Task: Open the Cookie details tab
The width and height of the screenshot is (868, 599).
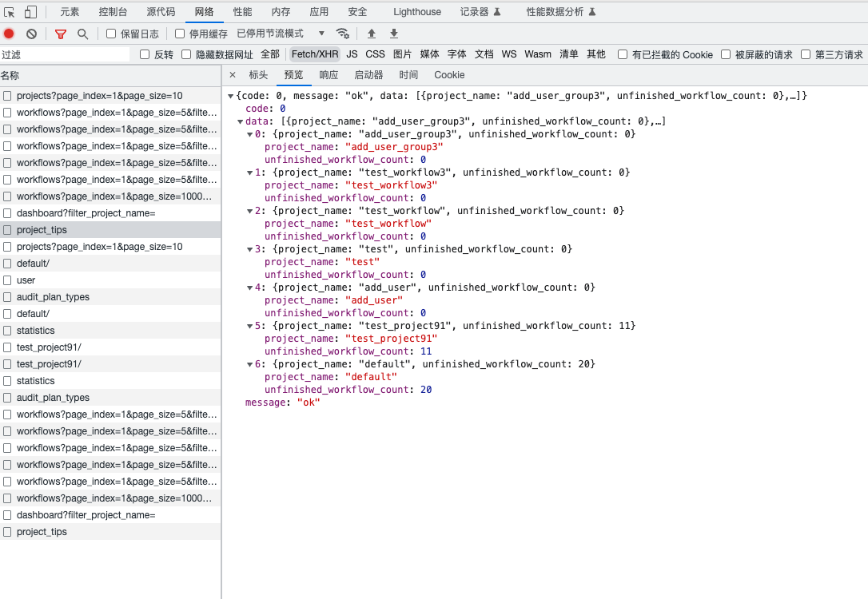Action: click(449, 74)
